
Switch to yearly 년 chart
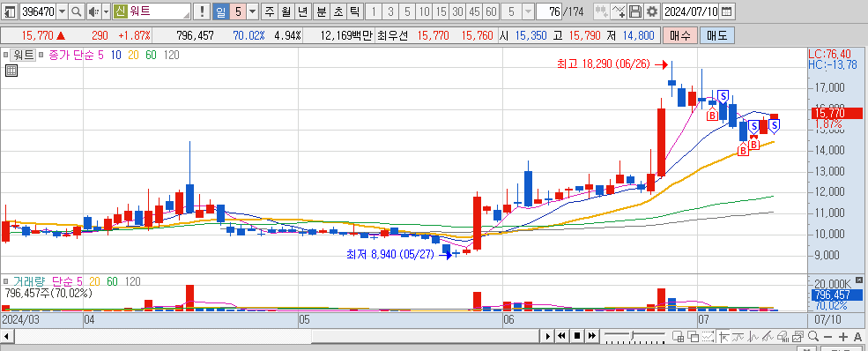click(302, 11)
